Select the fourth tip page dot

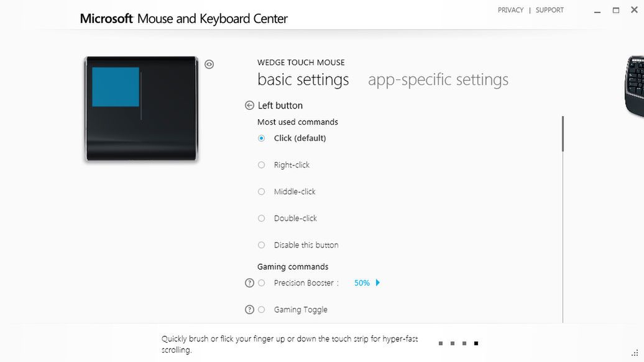pyautogui.click(x=476, y=343)
